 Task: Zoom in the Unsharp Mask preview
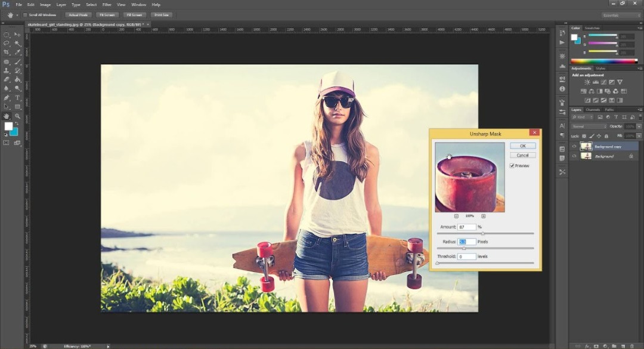[x=483, y=216]
